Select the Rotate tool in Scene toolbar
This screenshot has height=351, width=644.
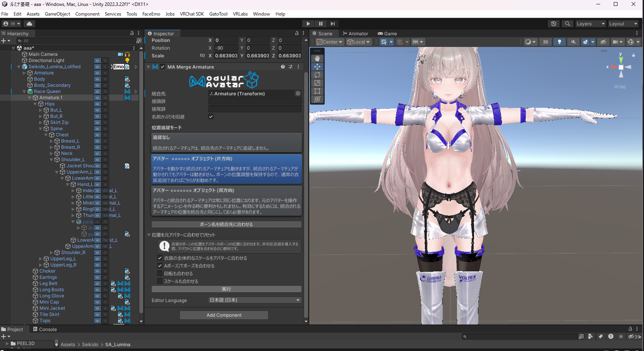click(317, 75)
